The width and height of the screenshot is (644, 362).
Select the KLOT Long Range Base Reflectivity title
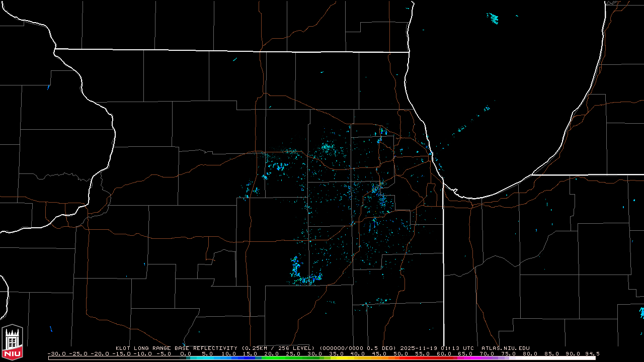coord(177,348)
